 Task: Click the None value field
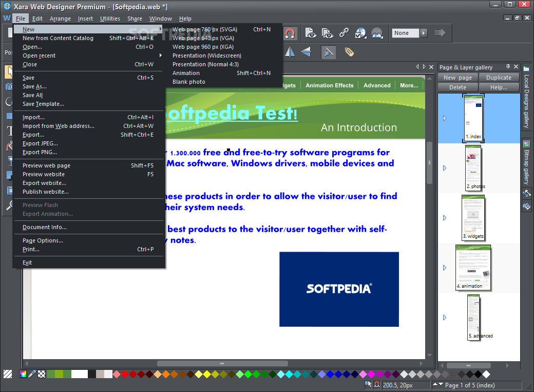coord(405,33)
